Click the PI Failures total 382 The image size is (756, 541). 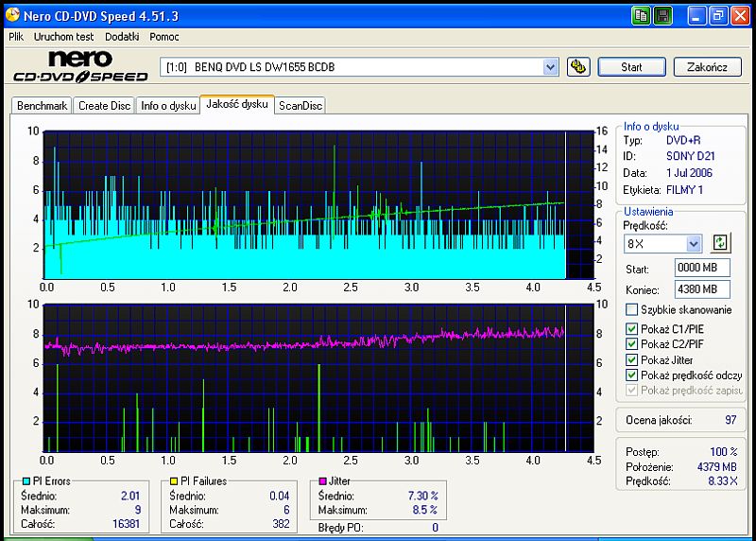pyautogui.click(x=281, y=524)
